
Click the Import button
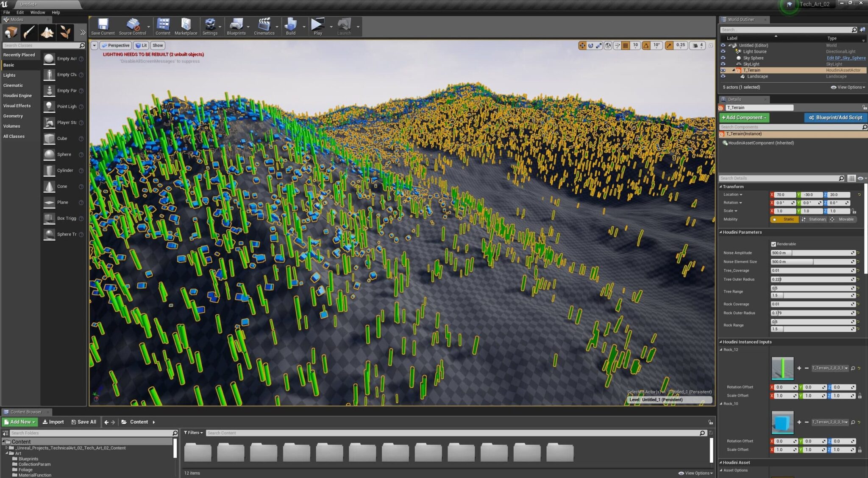coord(53,422)
